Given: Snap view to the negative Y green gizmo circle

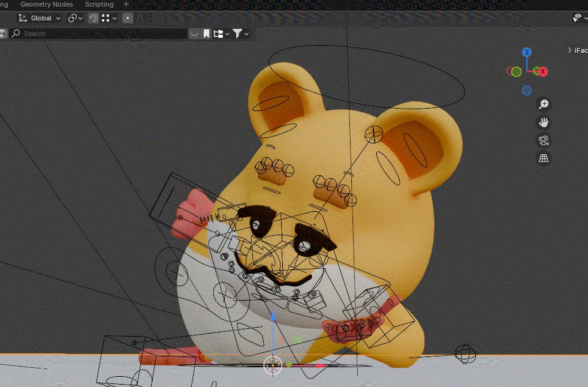Looking at the screenshot, I should (x=517, y=71).
